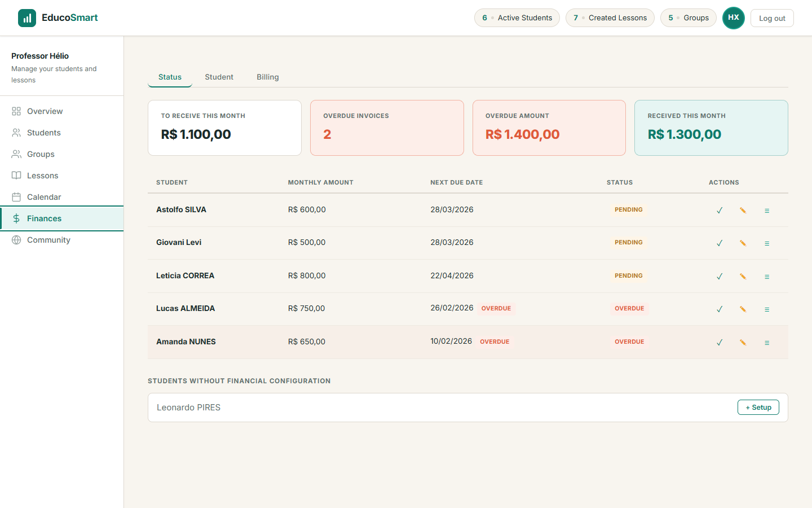Image resolution: width=812 pixels, height=508 pixels.
Task: Click the Overdue Amount summary card
Action: click(x=549, y=128)
